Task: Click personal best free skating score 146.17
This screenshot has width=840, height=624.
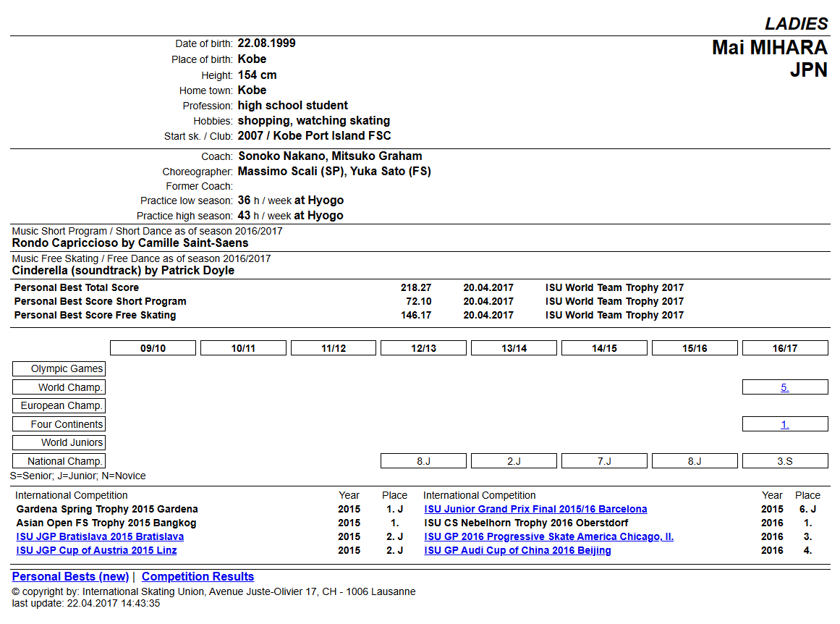Action: point(416,315)
